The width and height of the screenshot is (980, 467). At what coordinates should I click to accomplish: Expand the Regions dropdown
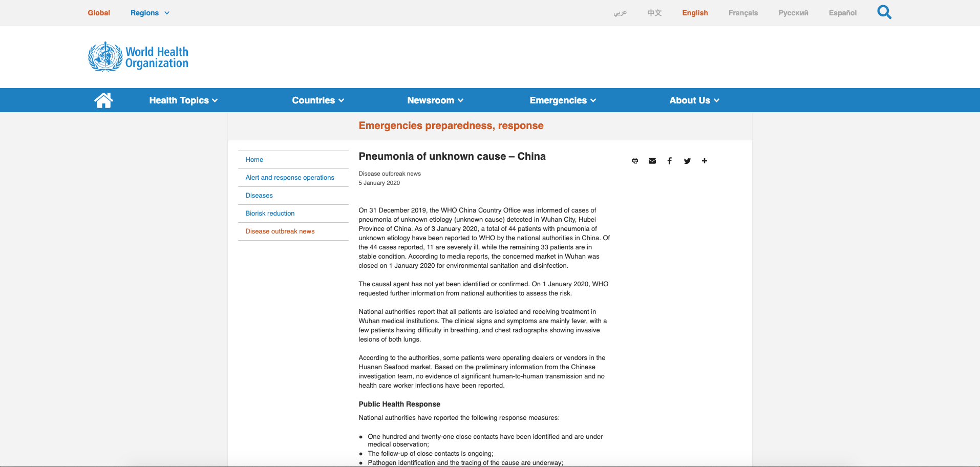[150, 13]
